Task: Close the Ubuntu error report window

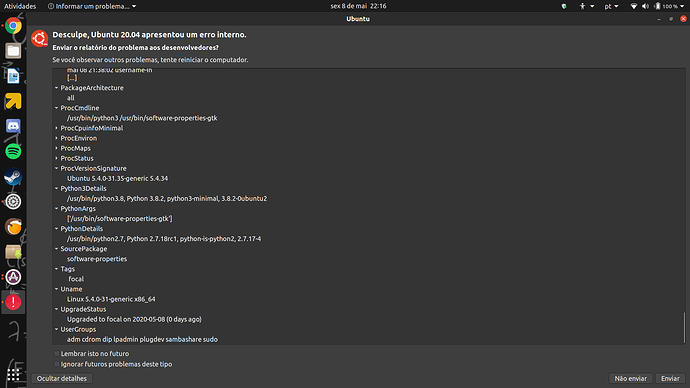Action: pos(683,18)
